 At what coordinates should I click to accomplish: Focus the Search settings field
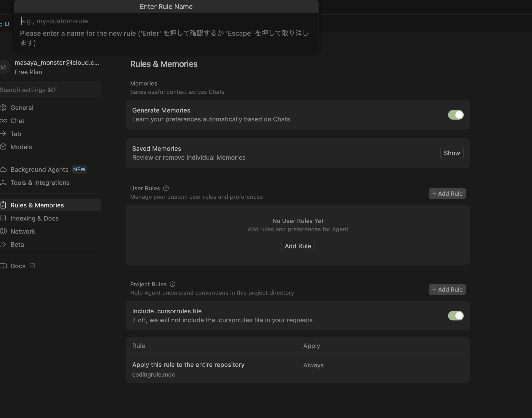click(50, 90)
